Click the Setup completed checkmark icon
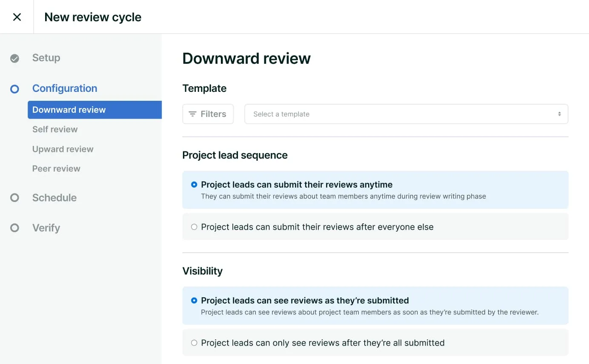Viewport: 589px width, 364px height. (14, 58)
